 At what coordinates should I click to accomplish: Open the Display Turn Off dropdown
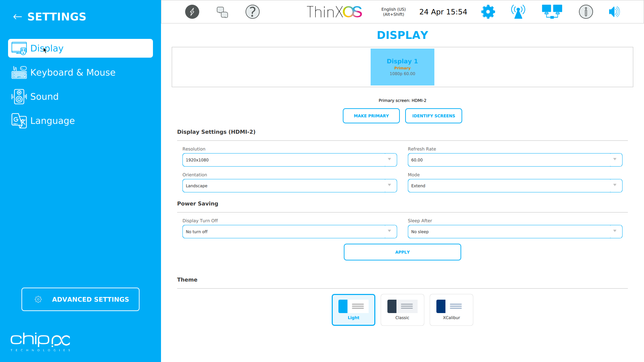coord(290,232)
